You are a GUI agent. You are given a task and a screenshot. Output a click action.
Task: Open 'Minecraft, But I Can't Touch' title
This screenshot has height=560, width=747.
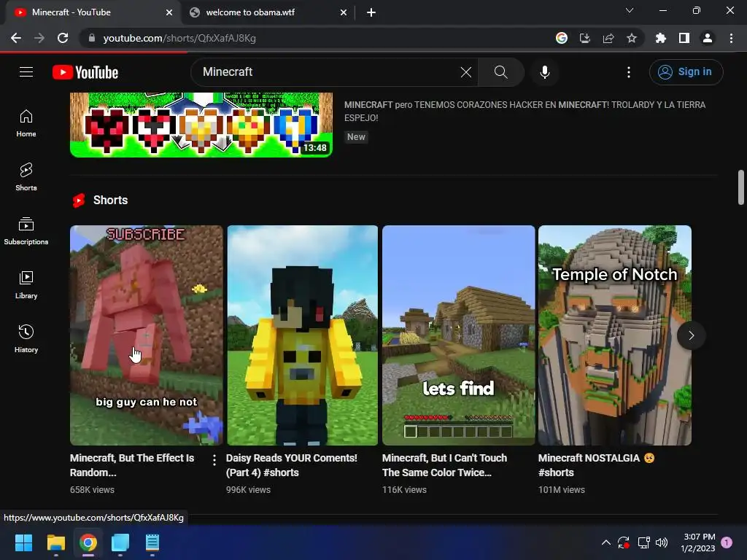(444, 465)
